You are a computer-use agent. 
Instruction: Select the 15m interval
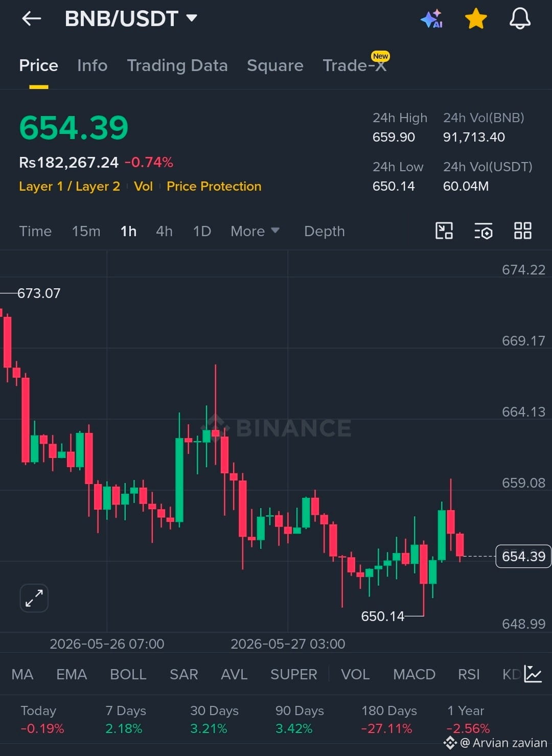[x=86, y=232]
